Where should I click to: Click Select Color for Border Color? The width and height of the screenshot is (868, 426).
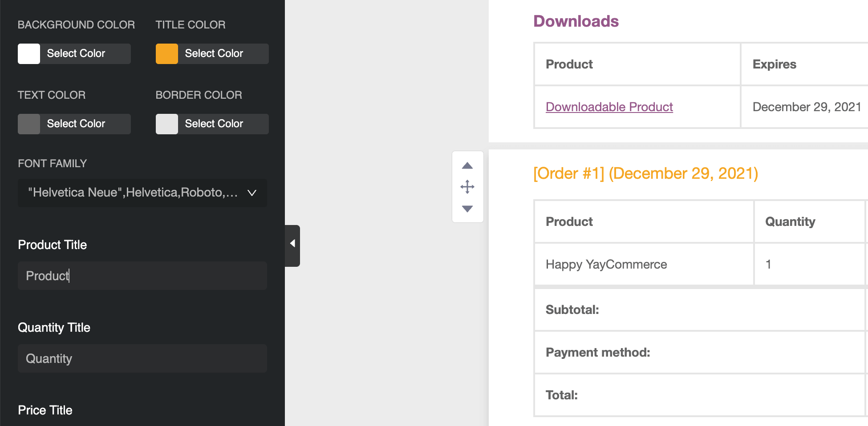point(214,124)
